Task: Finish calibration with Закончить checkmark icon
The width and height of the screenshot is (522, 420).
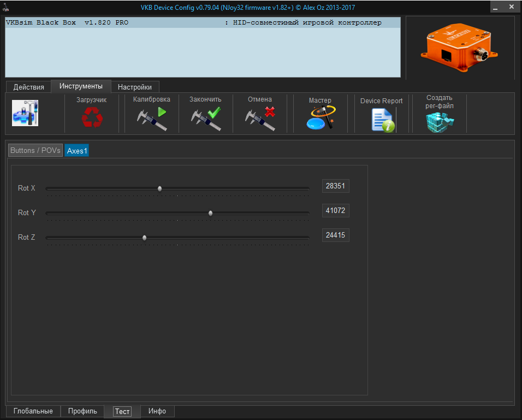Action: (x=206, y=119)
